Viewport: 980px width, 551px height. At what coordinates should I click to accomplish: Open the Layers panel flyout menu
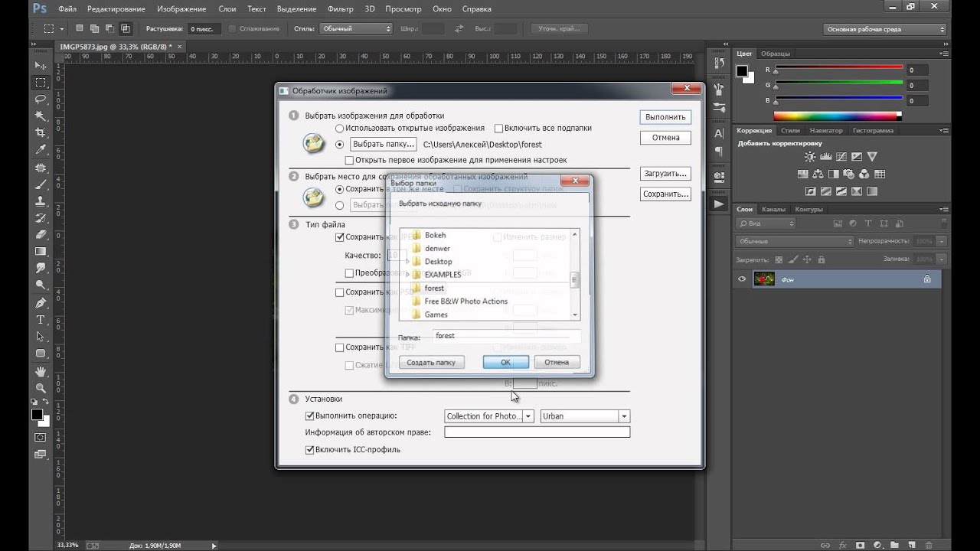[944, 209]
